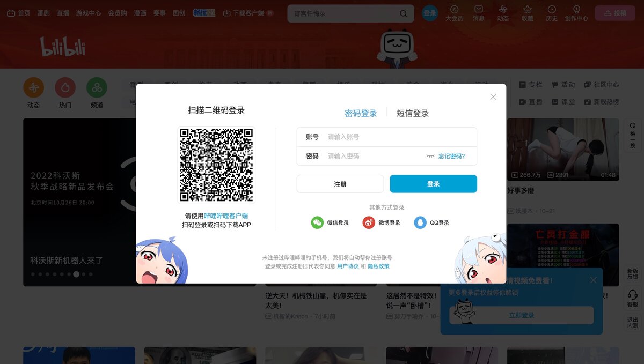Open 赛事 in top nav
The height and width of the screenshot is (364, 644).
(x=159, y=13)
